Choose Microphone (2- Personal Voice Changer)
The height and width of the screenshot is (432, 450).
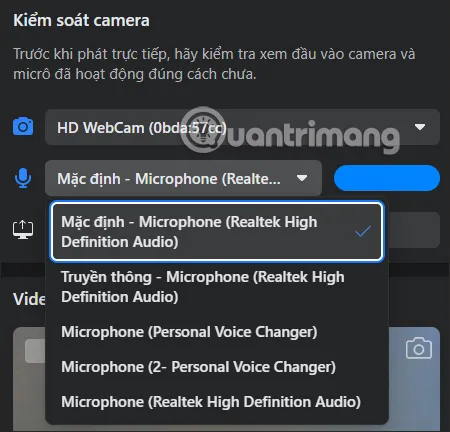pos(217,367)
